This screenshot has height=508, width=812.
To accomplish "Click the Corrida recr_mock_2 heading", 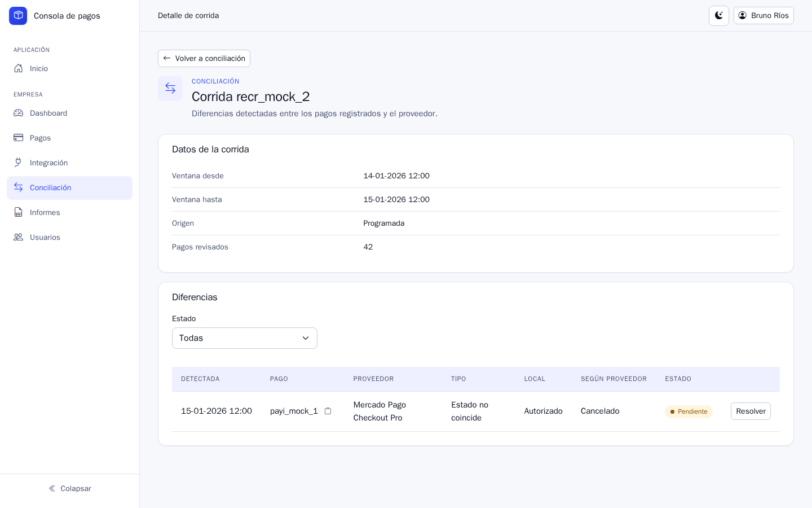I will click(251, 97).
